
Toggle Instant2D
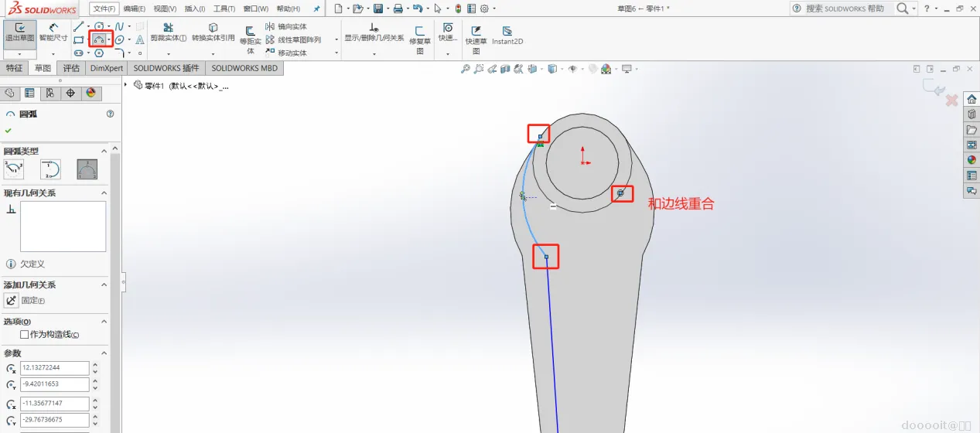tap(507, 36)
